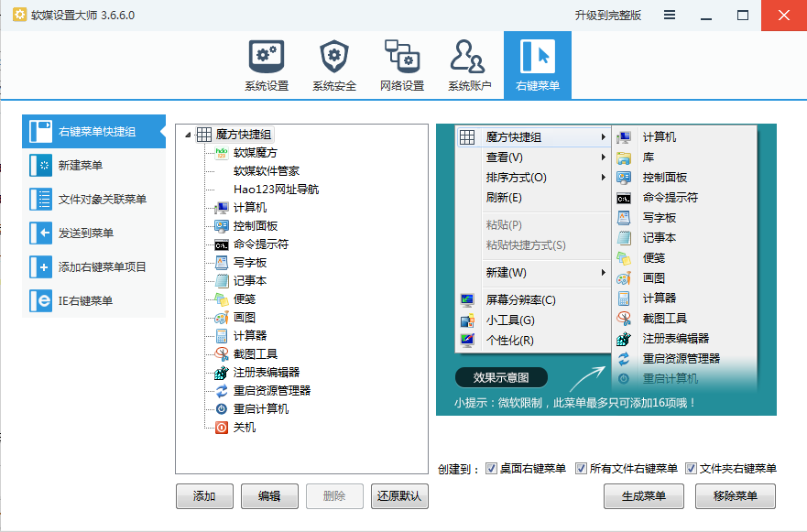807x532 pixels.
Task: Click 关机 icon in tree list
Action: coord(222,427)
